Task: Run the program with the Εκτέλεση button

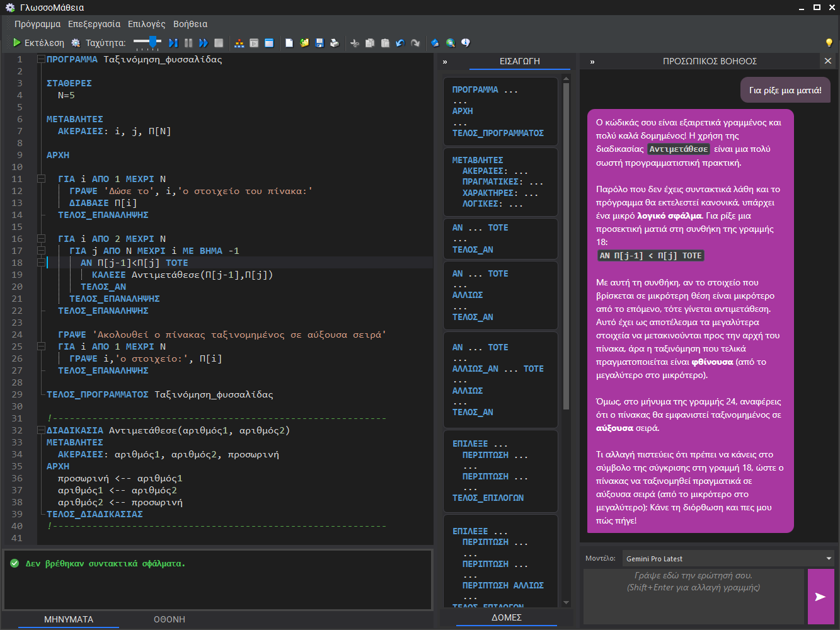Action: tap(38, 43)
